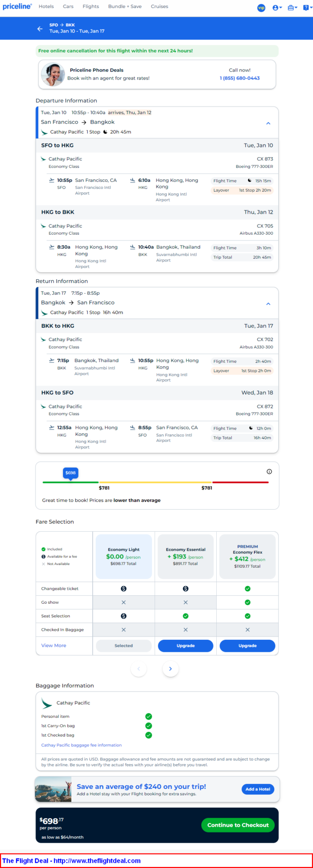The height and width of the screenshot is (868, 313).
Task: Open Cathay Pacific baggage fee information link
Action: click(81, 745)
